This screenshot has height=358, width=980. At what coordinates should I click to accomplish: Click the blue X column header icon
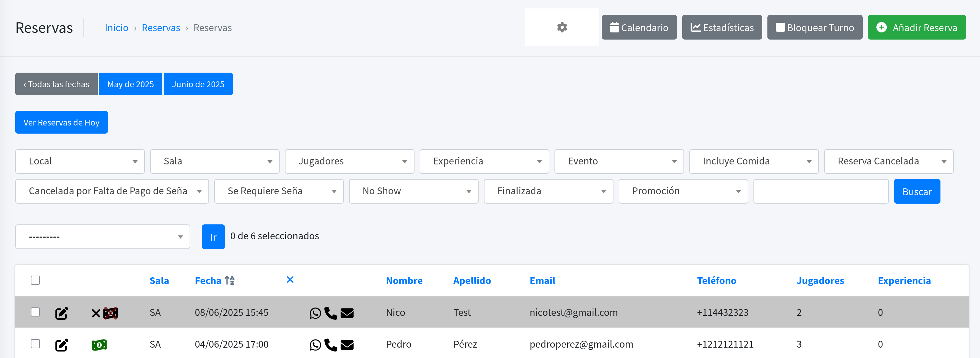(x=290, y=280)
